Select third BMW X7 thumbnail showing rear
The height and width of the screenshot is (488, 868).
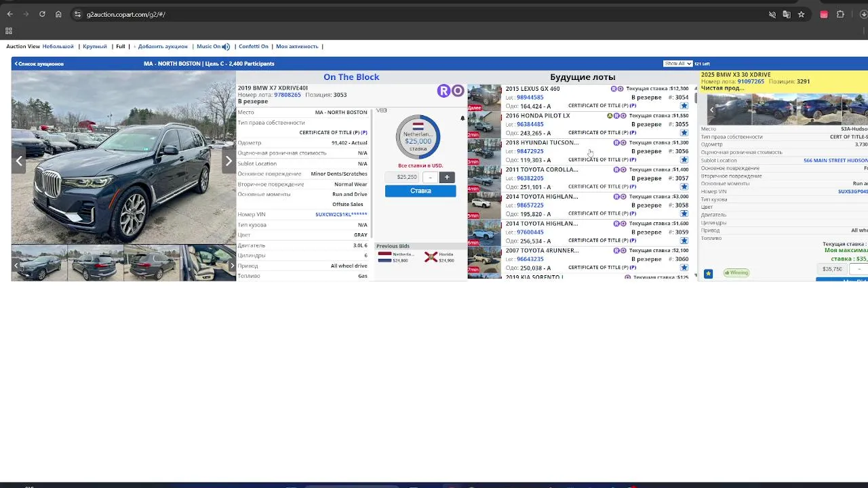point(151,263)
